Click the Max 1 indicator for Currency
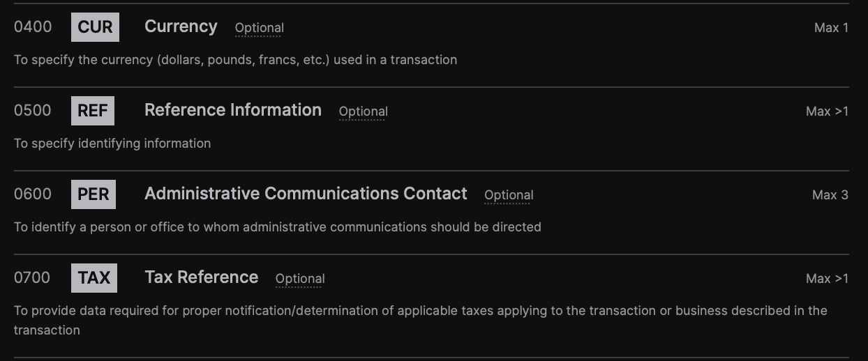Viewport: 868px width, 361px height. click(831, 28)
